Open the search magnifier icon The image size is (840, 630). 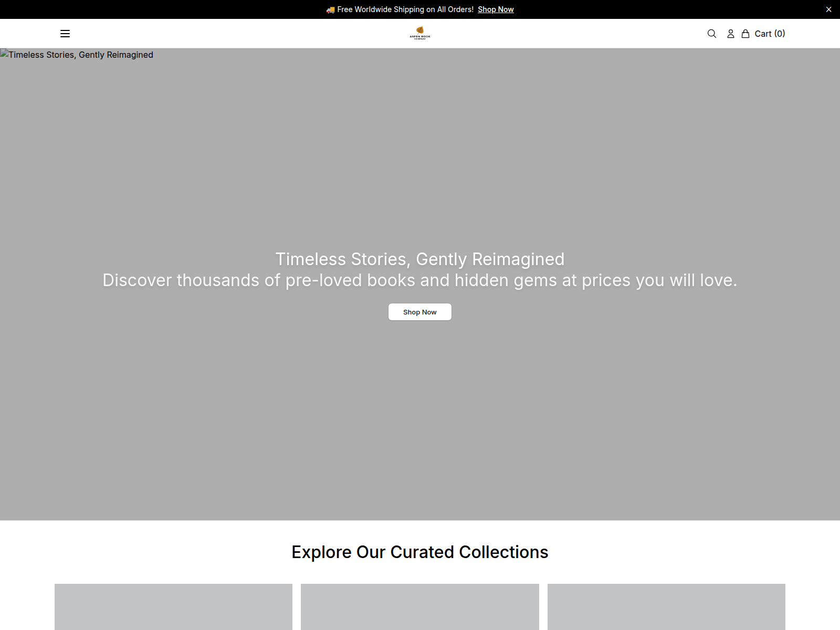click(x=712, y=34)
